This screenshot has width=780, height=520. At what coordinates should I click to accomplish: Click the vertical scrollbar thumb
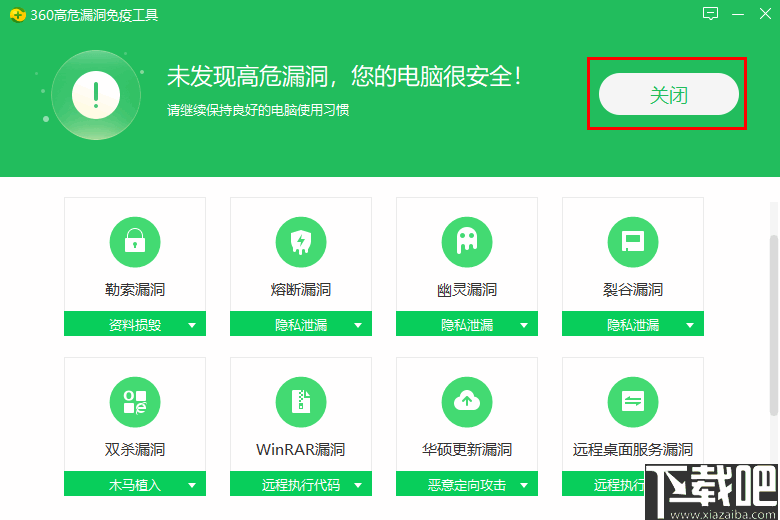[x=774, y=325]
